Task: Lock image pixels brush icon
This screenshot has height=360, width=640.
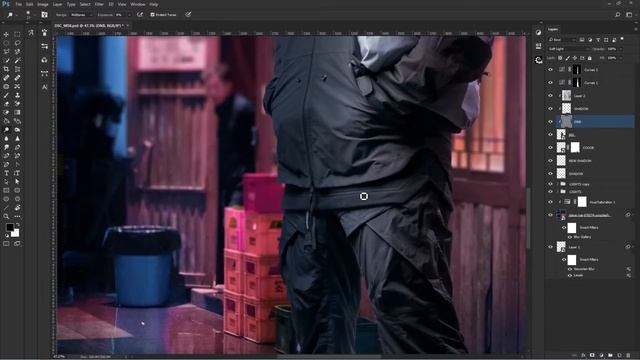Action: point(567,58)
